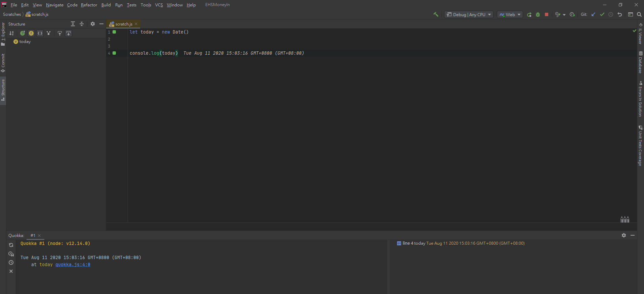This screenshot has height=294, width=644.
Task: Open the View menu
Action: tap(37, 5)
